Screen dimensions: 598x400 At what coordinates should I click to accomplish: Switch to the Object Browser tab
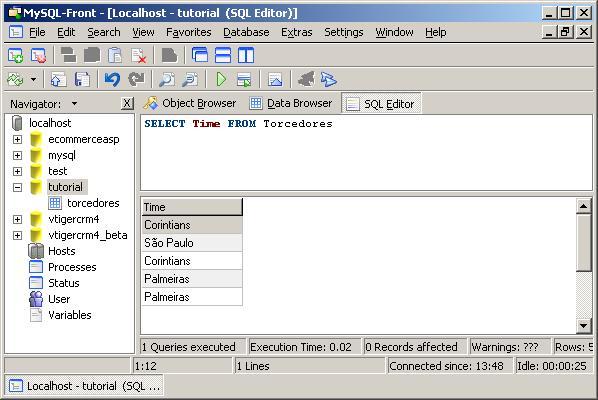click(x=190, y=103)
